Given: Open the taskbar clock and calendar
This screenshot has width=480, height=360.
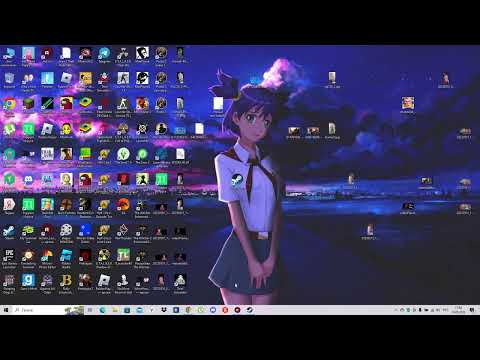Looking at the screenshot, I should click(x=459, y=310).
